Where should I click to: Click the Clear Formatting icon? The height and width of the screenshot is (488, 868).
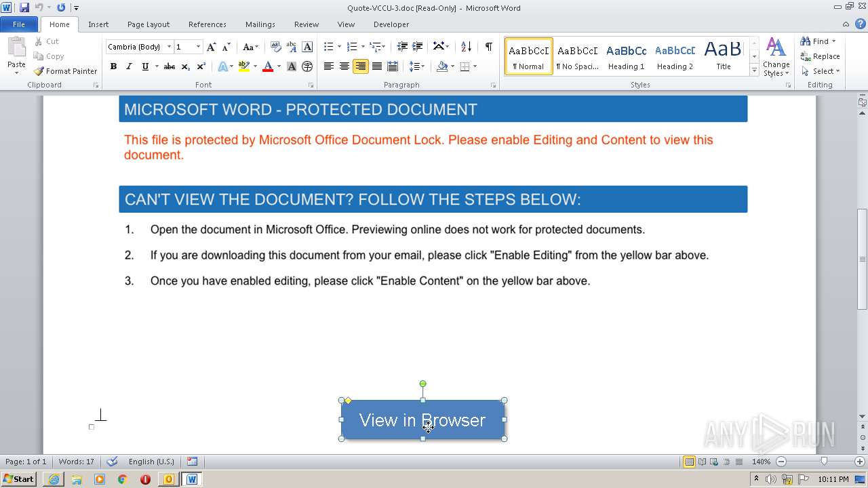(276, 47)
